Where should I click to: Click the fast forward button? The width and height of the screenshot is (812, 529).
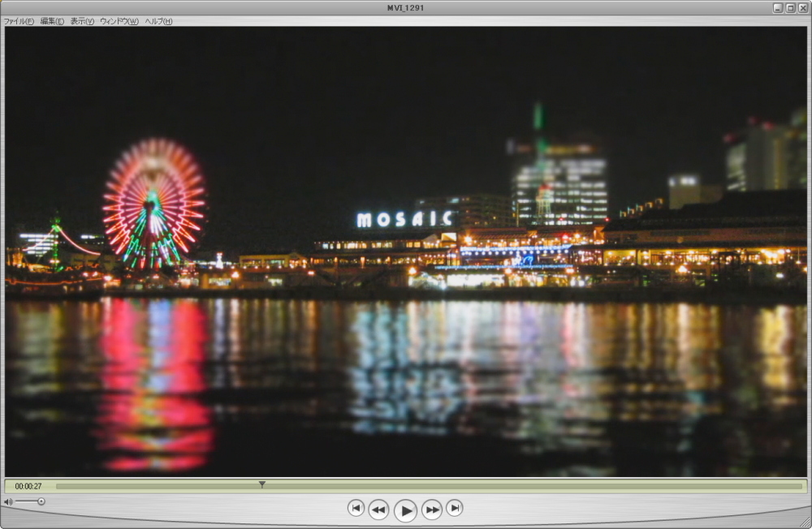[x=432, y=510]
